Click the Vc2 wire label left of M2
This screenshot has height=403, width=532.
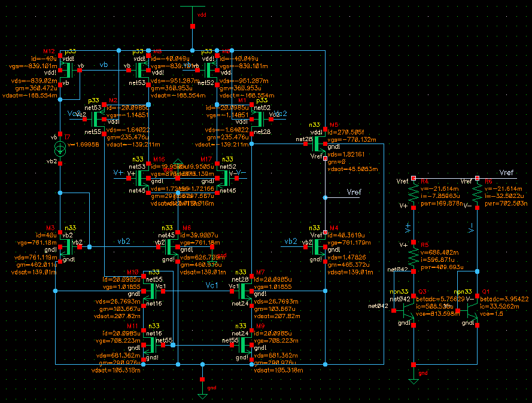(74, 114)
